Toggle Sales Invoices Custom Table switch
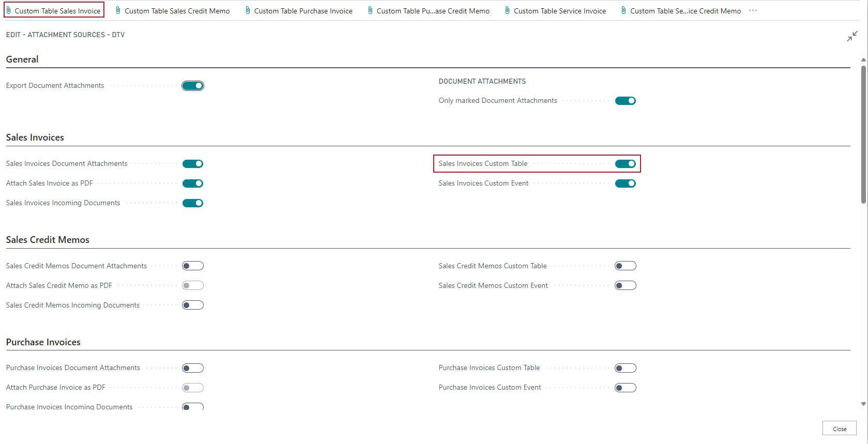This screenshot has width=868, height=444. click(625, 164)
